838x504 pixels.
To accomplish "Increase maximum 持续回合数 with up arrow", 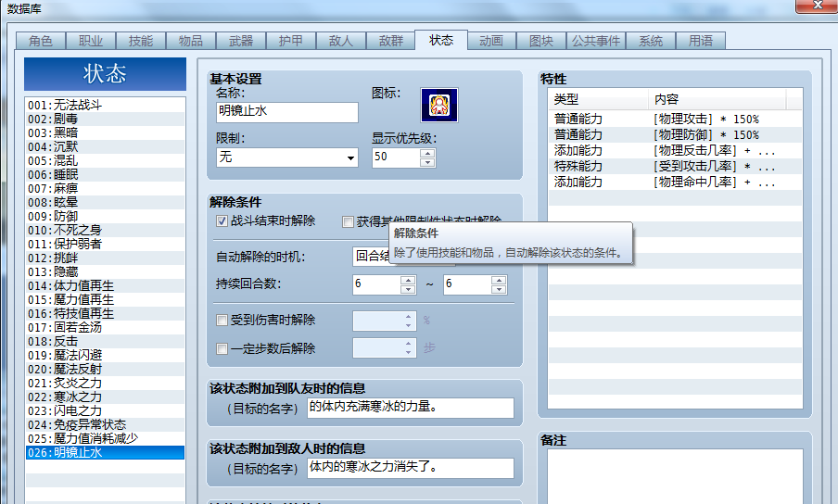I will coord(498,281).
